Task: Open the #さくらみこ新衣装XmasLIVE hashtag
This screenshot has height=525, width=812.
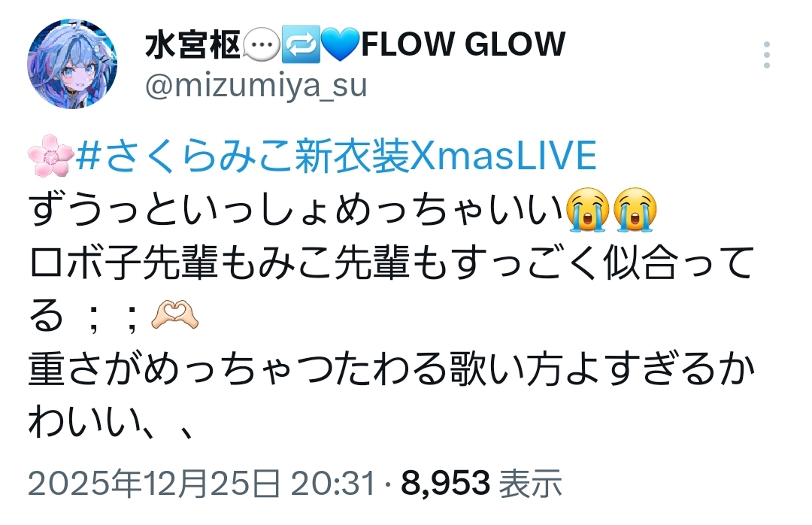Action: click(x=336, y=156)
